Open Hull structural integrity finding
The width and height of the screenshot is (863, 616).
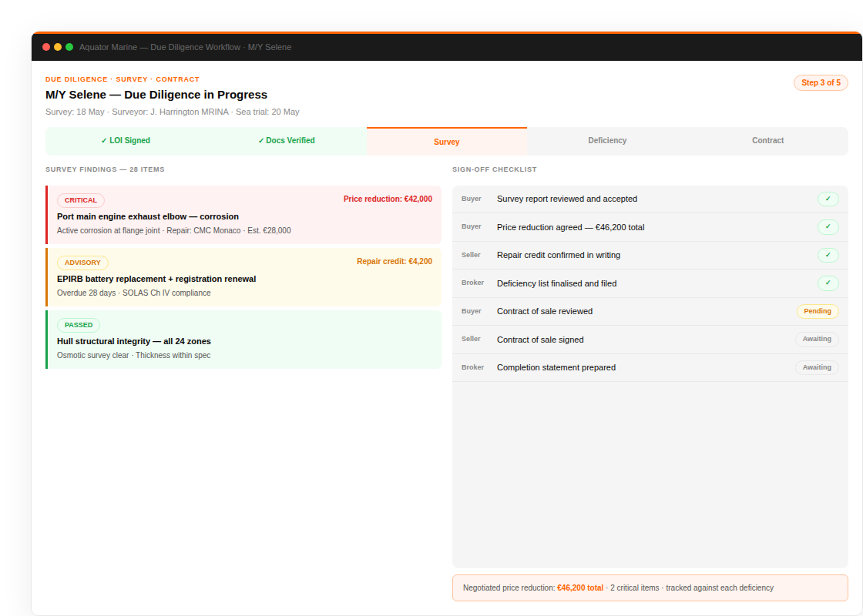[x=243, y=340]
